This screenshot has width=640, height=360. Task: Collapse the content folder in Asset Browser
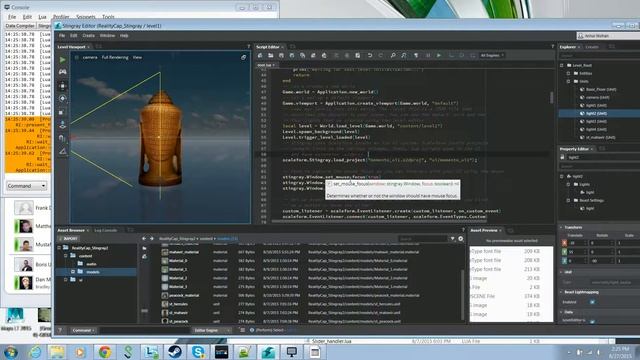[x=66, y=256]
